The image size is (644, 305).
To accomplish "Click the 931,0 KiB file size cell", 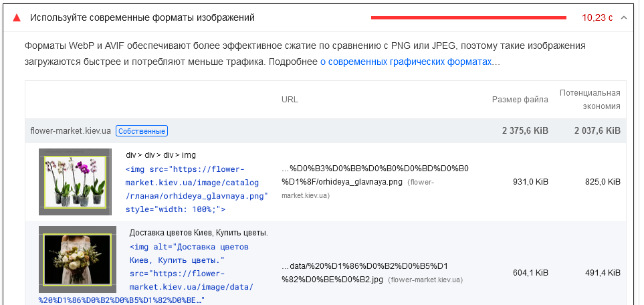I will point(530,182).
